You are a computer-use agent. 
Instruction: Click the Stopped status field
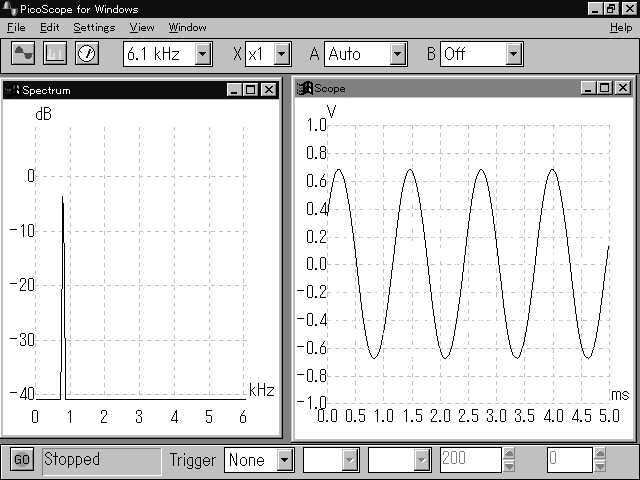tap(102, 461)
